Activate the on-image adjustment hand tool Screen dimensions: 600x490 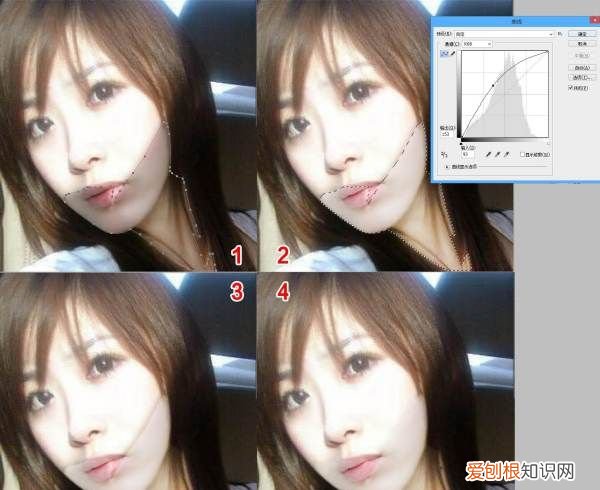pyautogui.click(x=444, y=156)
